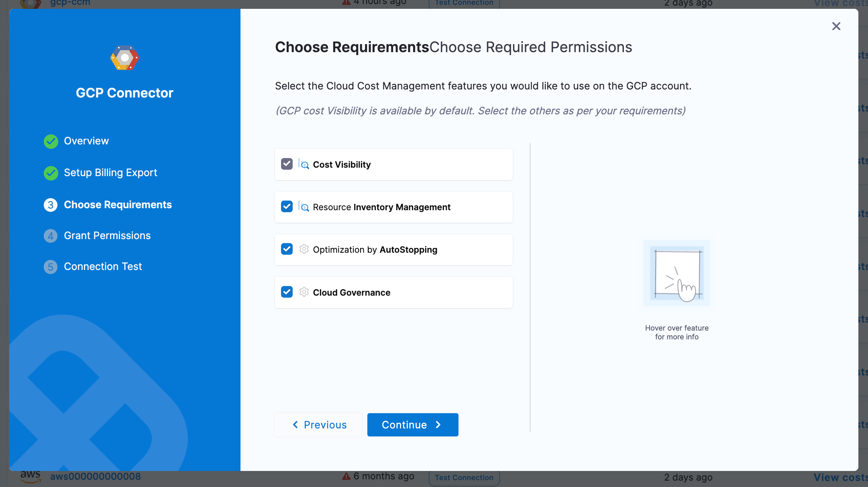Toggle the Optimization by AutoStopping checkbox

click(x=287, y=249)
